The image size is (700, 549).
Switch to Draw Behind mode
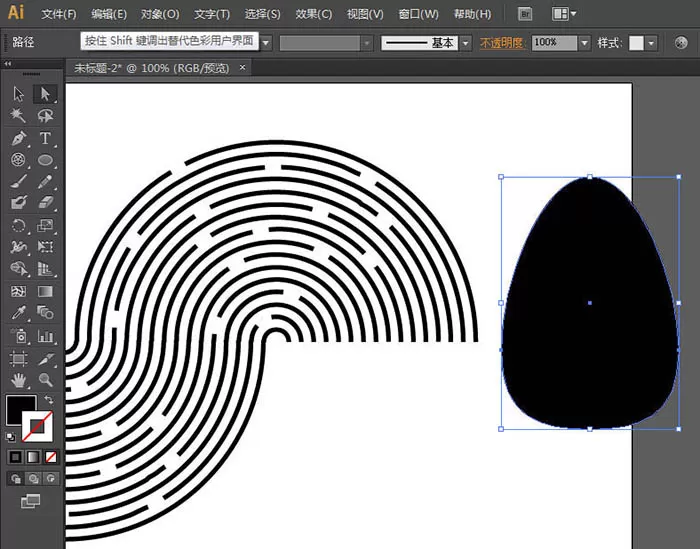[33, 478]
